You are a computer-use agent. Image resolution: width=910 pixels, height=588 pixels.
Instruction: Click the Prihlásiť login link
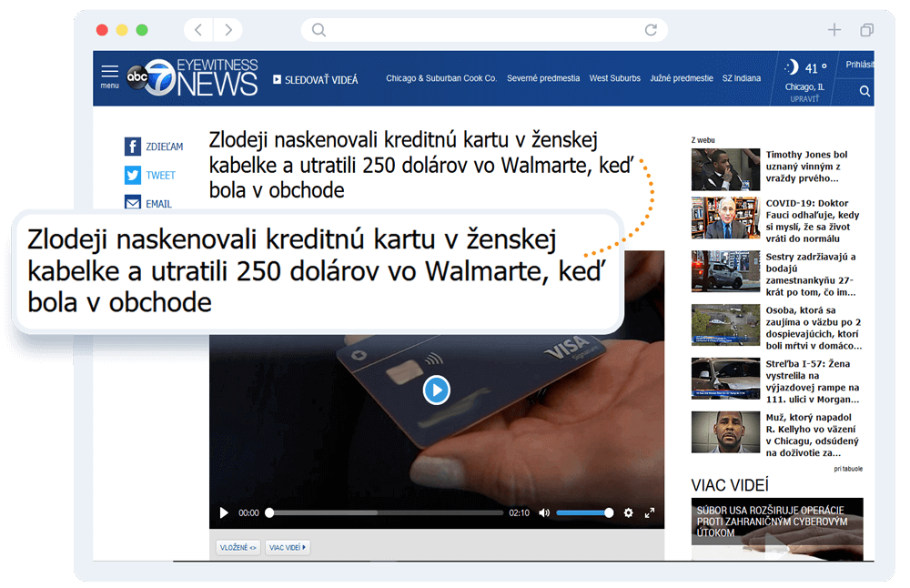(860, 65)
